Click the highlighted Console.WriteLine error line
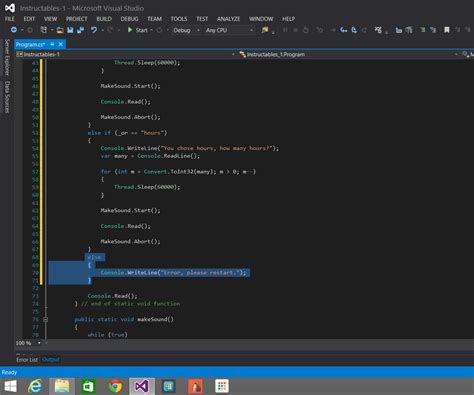The height and width of the screenshot is (395, 474). (173, 273)
